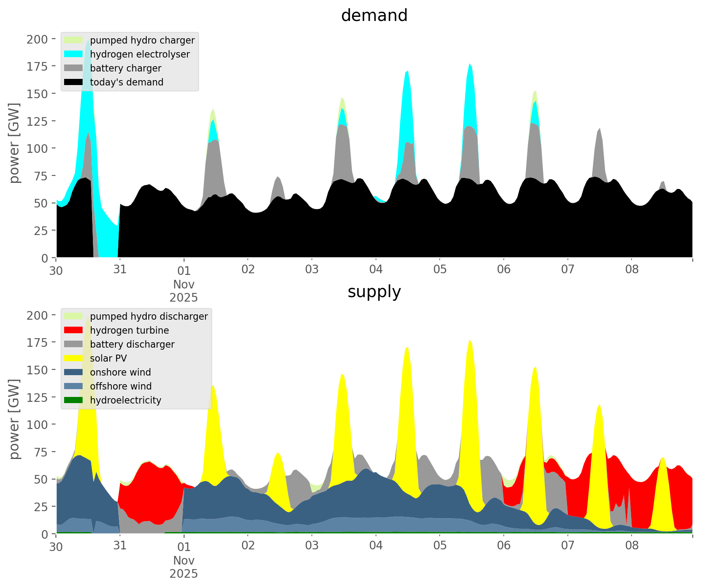The height and width of the screenshot is (588, 701).
Task: Click the pumped hydro charger legend swatch
Action: click(74, 40)
